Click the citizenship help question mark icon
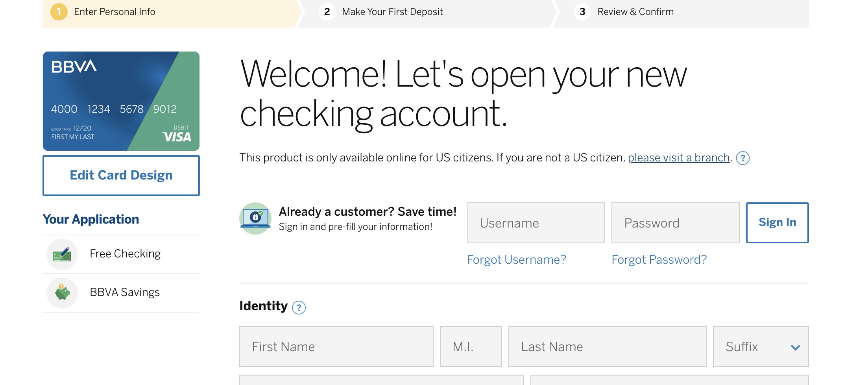 [x=742, y=158]
